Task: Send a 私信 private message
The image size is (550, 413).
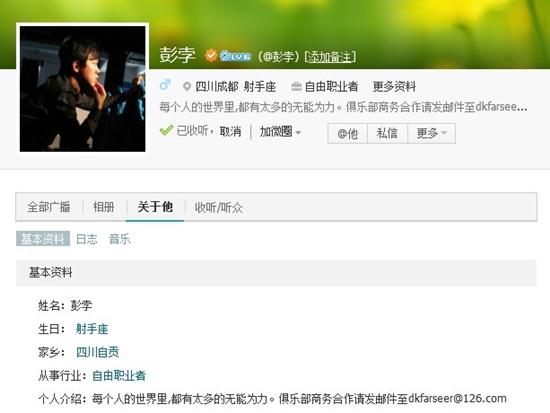Action: click(387, 133)
